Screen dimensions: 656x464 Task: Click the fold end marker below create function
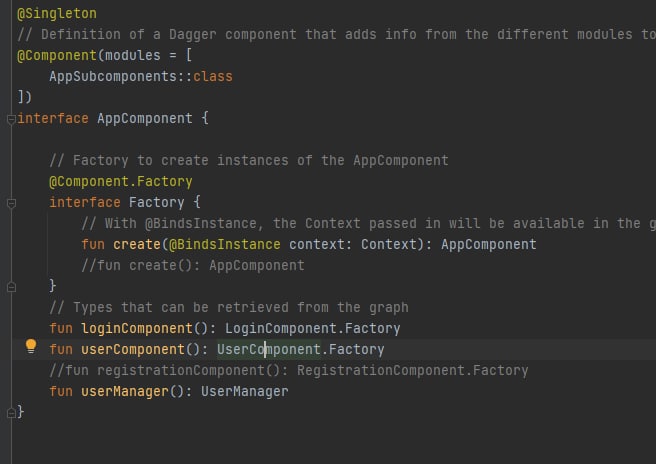[x=10, y=286]
